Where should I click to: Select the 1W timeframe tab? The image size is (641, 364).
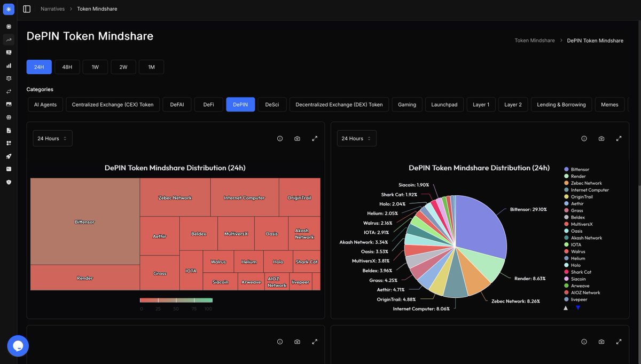pos(95,67)
